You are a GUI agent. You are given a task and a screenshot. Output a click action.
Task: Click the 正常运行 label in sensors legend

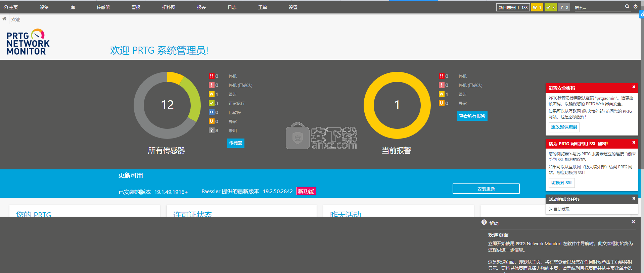point(237,104)
